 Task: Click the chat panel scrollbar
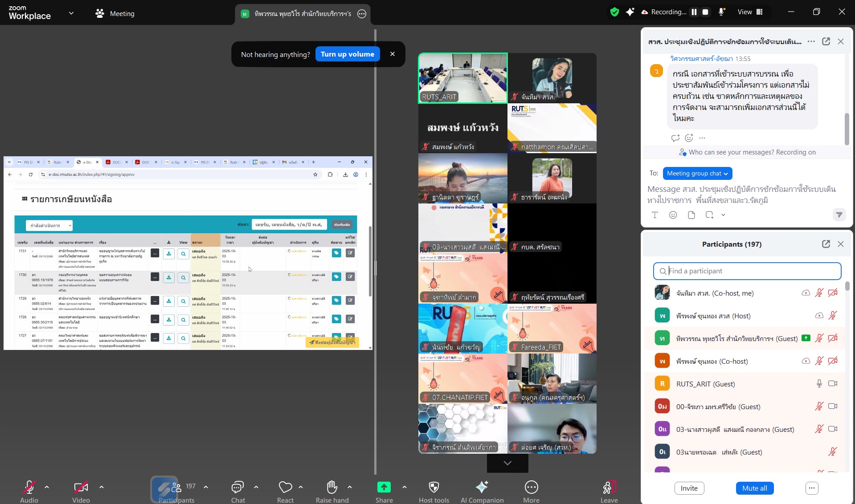pyautogui.click(x=847, y=129)
